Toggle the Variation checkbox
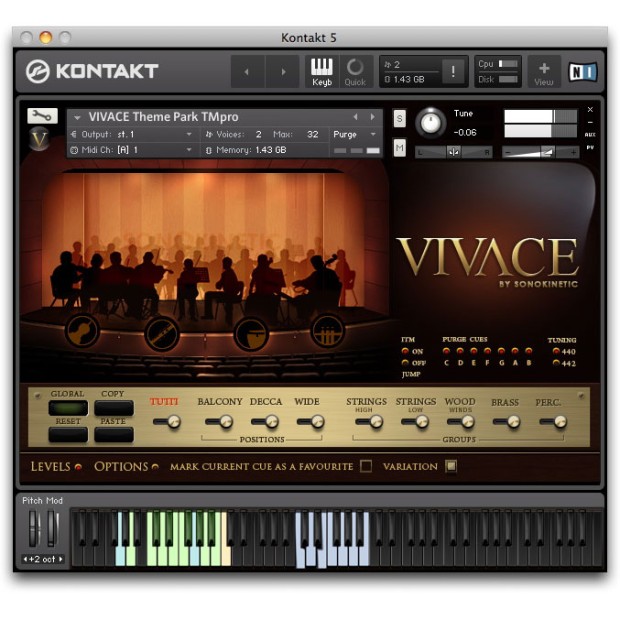 [451, 466]
